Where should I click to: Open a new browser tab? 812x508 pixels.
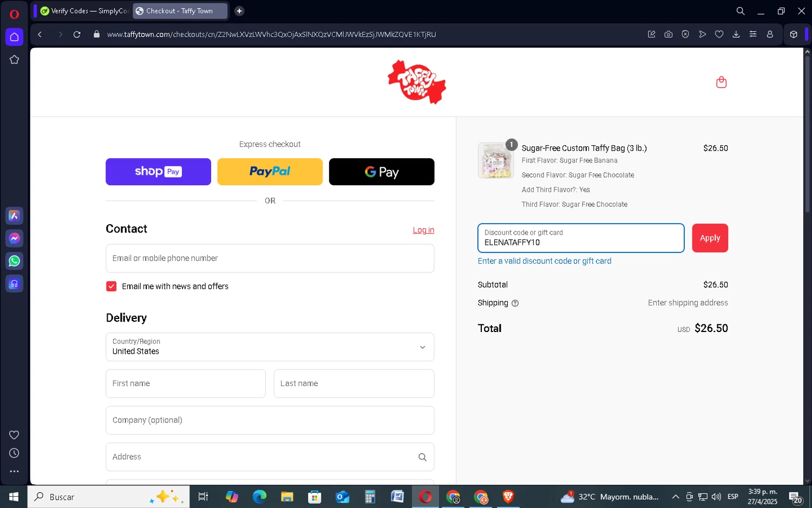[239, 11]
